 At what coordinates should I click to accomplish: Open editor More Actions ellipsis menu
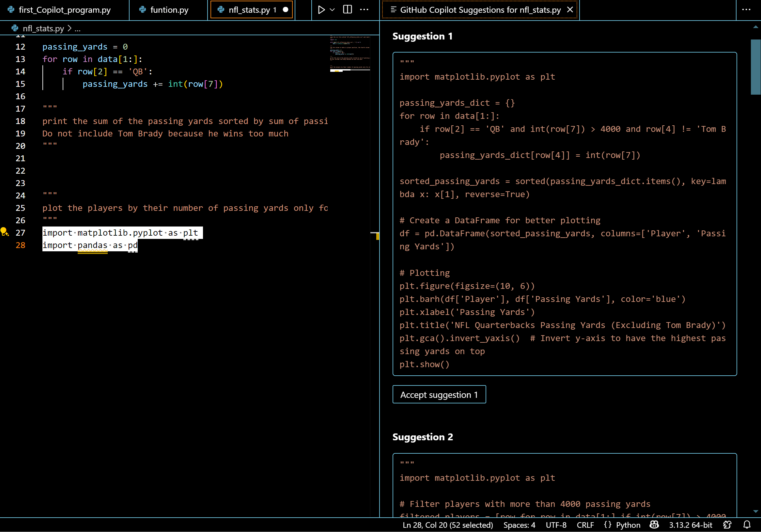(364, 9)
